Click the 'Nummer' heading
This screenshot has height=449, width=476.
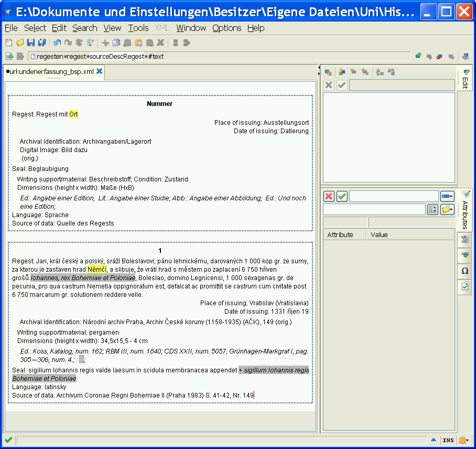(x=160, y=104)
